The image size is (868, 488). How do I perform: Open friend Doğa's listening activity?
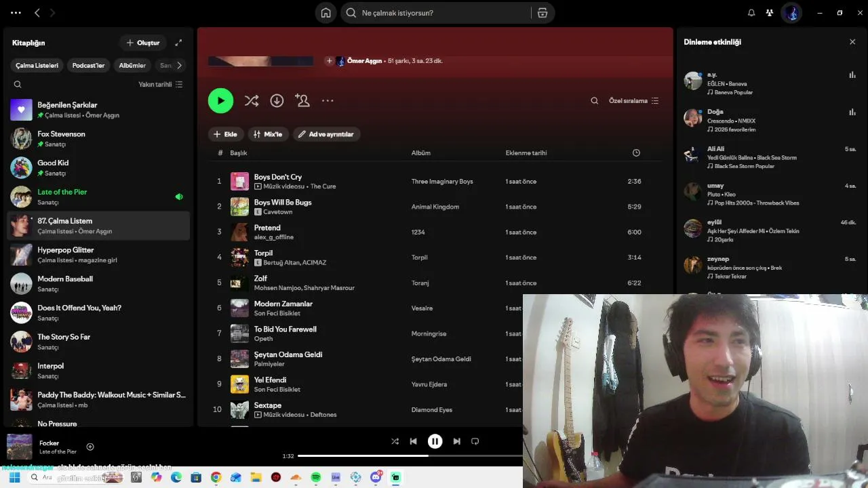tap(770, 120)
